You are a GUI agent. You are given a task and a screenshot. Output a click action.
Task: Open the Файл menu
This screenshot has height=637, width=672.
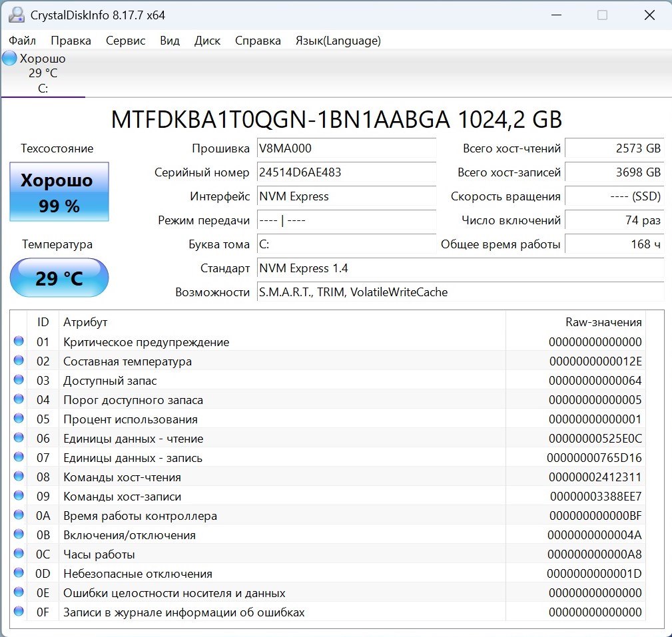(23, 41)
